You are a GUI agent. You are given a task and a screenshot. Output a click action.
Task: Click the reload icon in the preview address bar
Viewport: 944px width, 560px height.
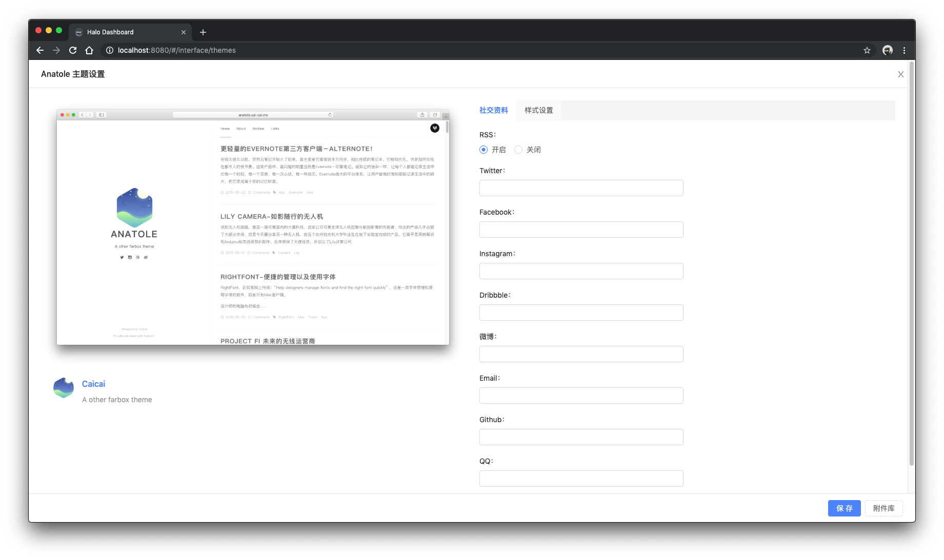(x=330, y=115)
